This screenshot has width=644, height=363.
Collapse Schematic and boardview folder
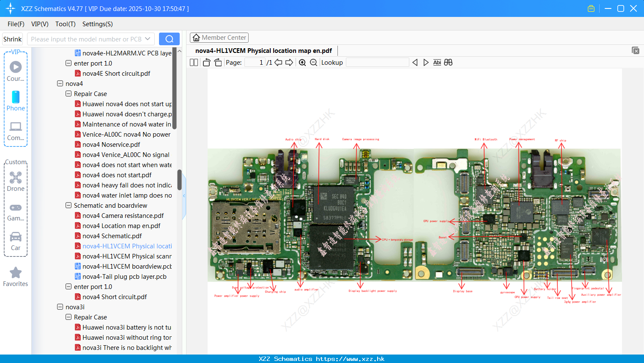pos(69,206)
